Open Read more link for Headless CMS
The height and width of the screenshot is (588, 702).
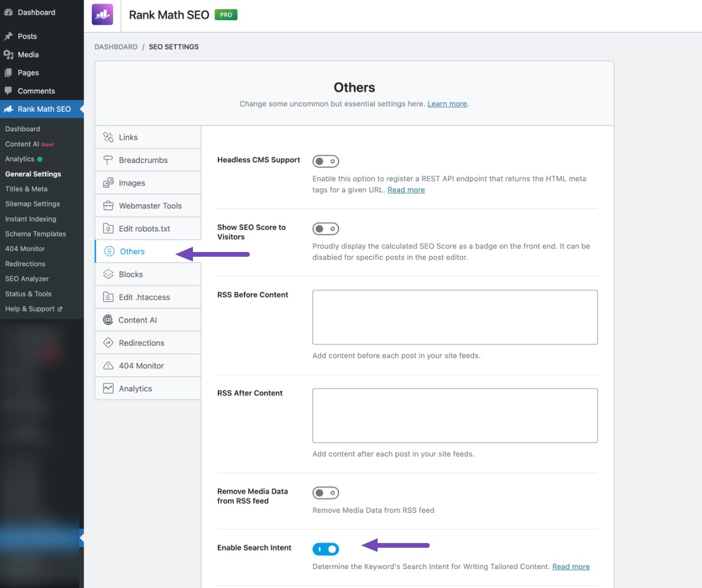[406, 190]
